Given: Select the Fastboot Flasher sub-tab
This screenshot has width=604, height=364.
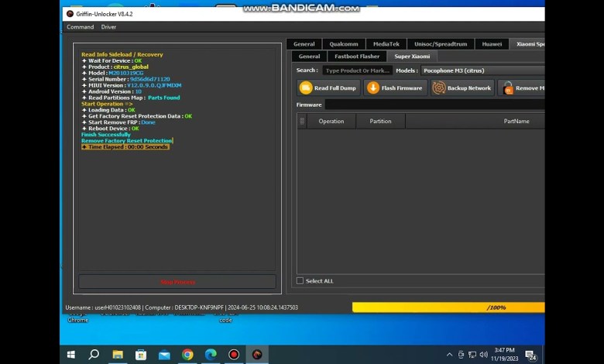Looking at the screenshot, I should pos(357,57).
